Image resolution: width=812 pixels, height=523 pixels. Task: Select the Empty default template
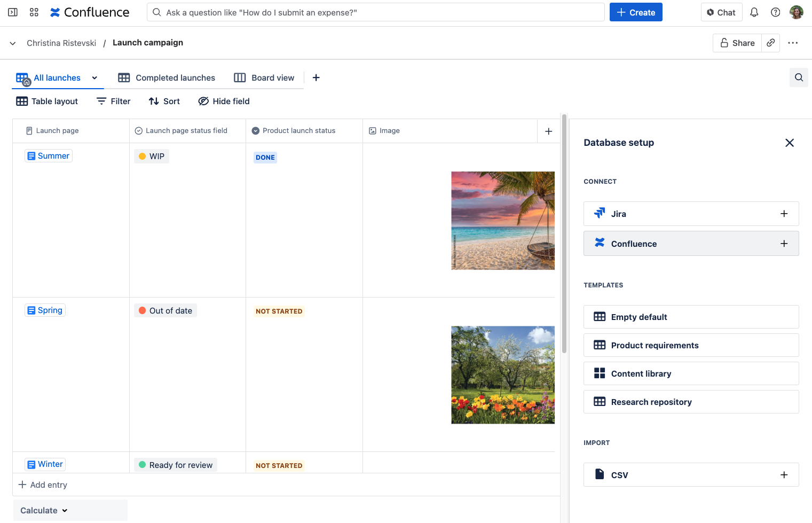point(691,317)
